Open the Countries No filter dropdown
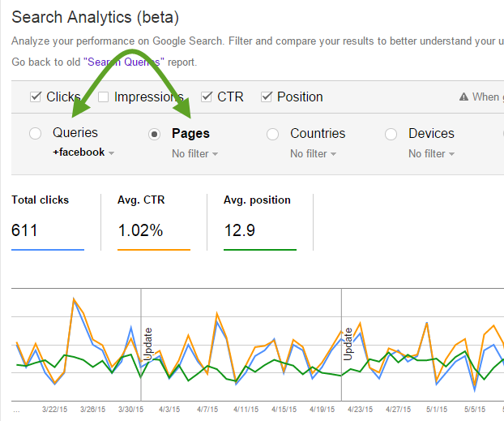504x421 pixels. tap(313, 154)
